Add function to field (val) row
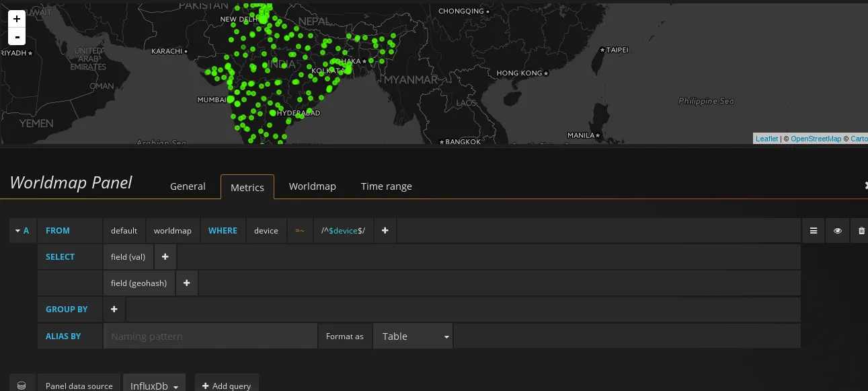Image resolution: width=868 pixels, height=391 pixels. 165,256
